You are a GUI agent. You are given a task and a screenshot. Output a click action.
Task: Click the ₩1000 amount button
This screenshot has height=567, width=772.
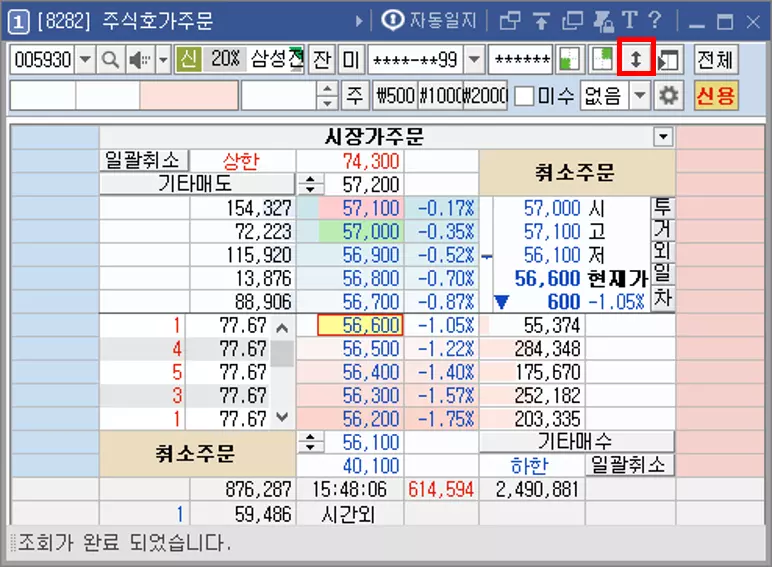pos(440,95)
